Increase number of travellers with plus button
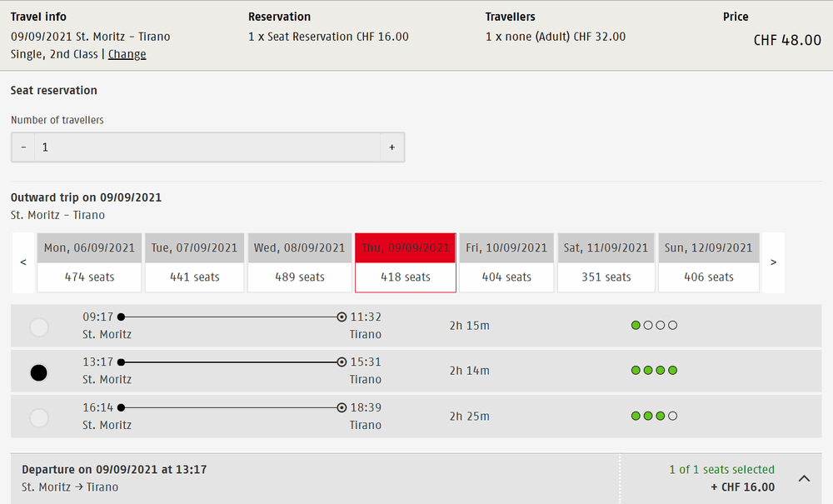Viewport: 833px width, 504px height. [x=392, y=147]
